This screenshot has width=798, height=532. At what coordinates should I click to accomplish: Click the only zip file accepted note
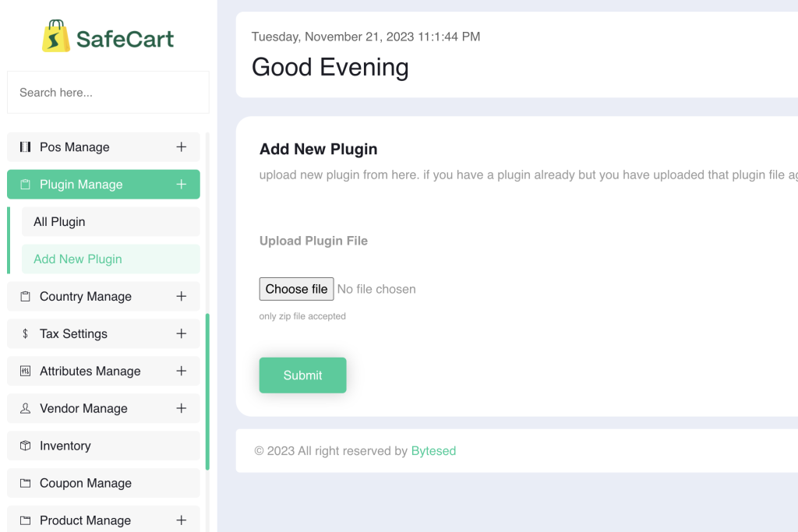pos(302,316)
